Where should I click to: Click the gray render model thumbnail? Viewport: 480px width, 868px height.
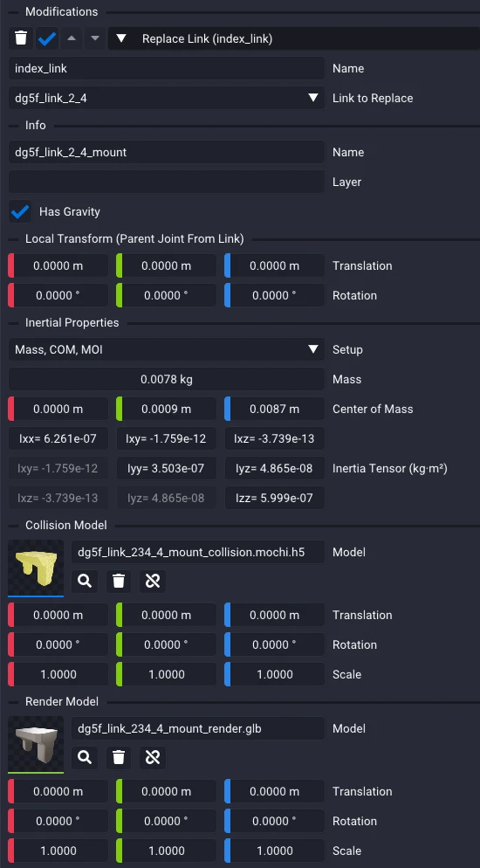pyautogui.click(x=36, y=743)
